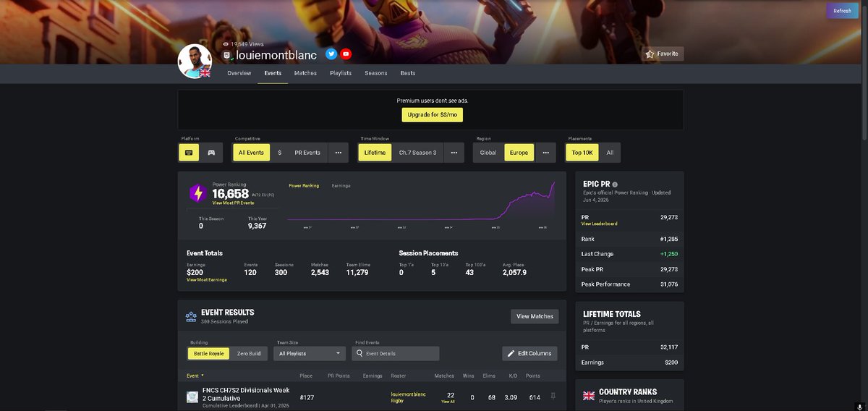The image size is (868, 411).
Task: Select Top 10K placements filter
Action: pos(583,153)
